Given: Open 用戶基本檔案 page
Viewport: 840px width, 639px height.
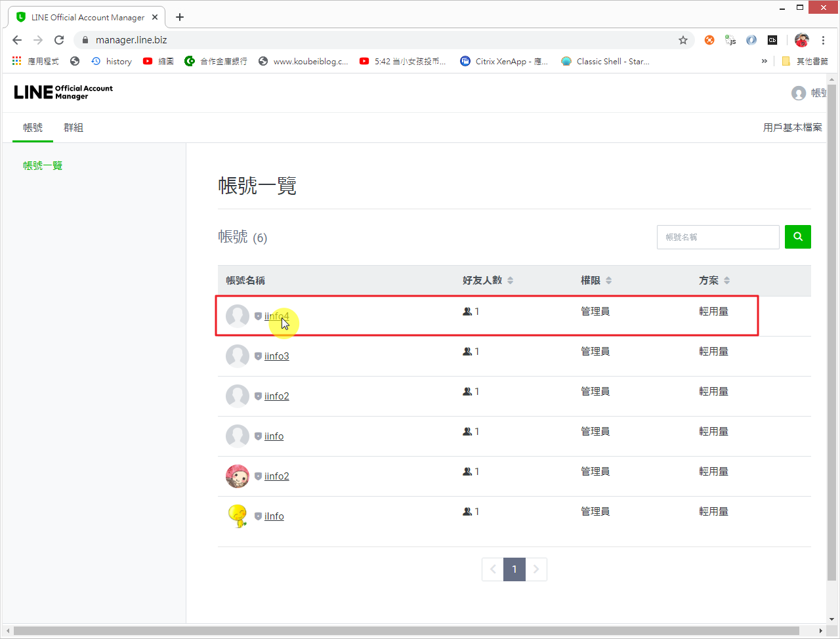Looking at the screenshot, I should [x=793, y=127].
